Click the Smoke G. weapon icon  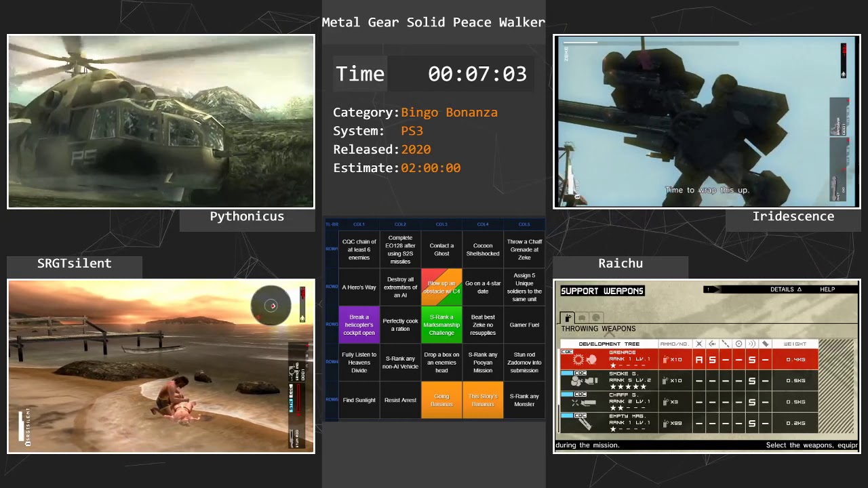(583, 381)
